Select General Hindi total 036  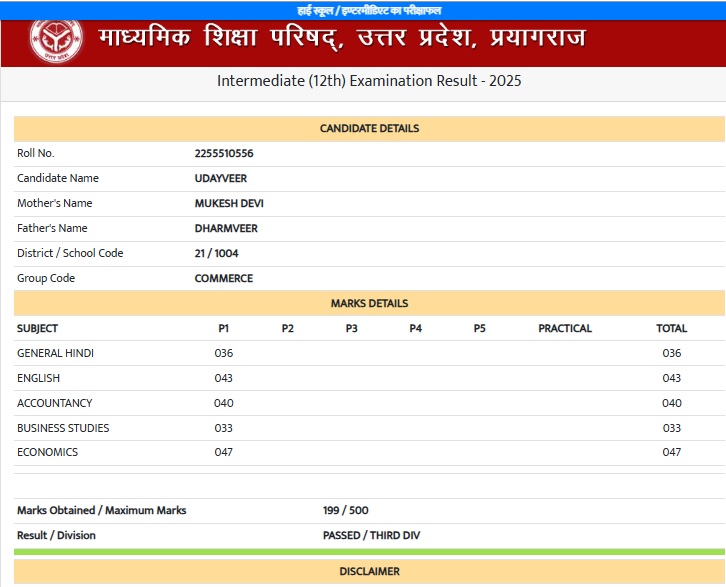[671, 353]
